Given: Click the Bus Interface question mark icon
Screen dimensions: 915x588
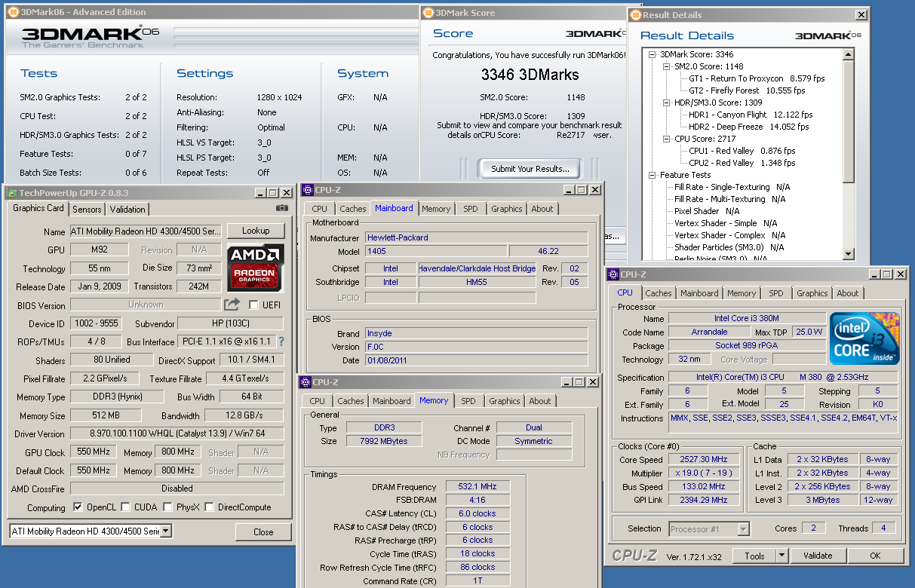Looking at the screenshot, I should click(x=281, y=341).
